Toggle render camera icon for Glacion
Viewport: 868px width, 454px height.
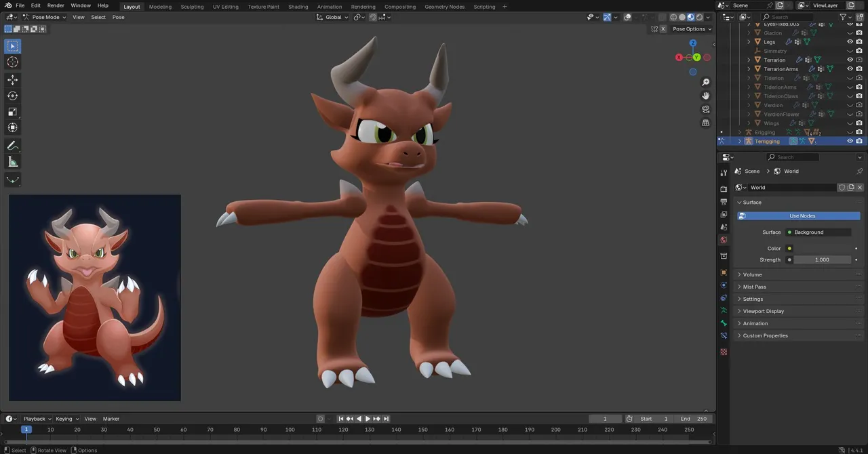click(859, 33)
